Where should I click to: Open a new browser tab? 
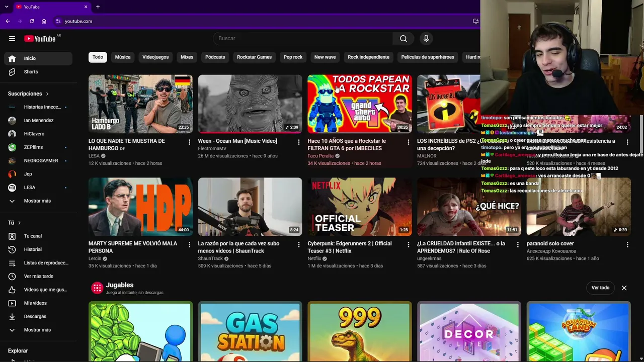point(98,7)
